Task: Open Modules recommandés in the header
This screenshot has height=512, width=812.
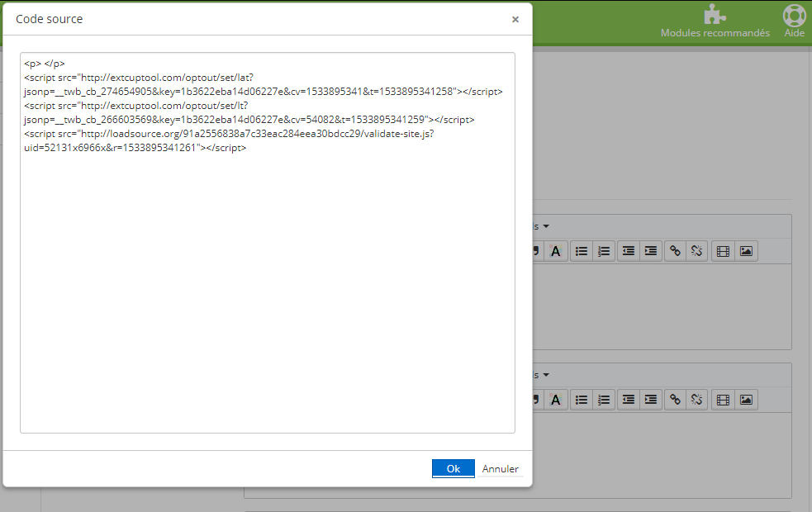Action: tap(715, 21)
